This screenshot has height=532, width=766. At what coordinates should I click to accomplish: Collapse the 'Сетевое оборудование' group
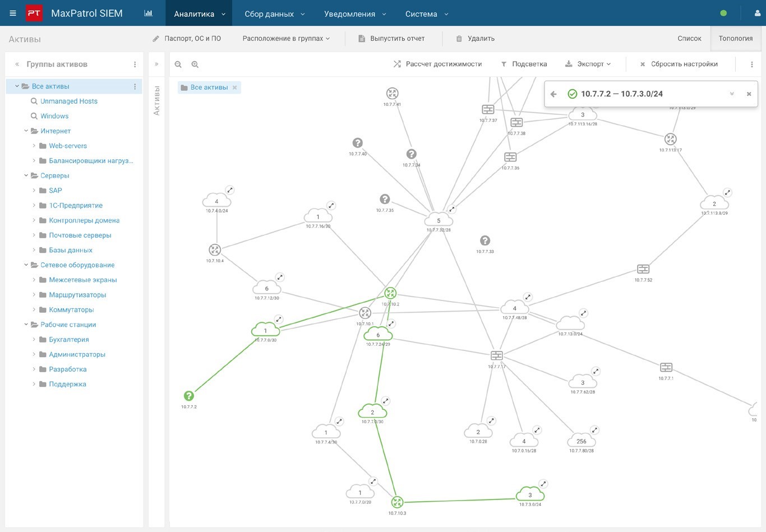pyautogui.click(x=26, y=265)
